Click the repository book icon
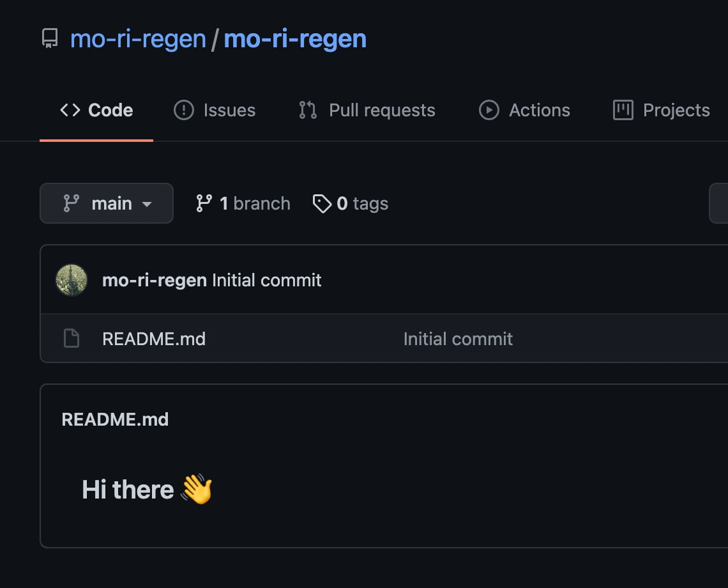This screenshot has height=588, width=728. (50, 38)
